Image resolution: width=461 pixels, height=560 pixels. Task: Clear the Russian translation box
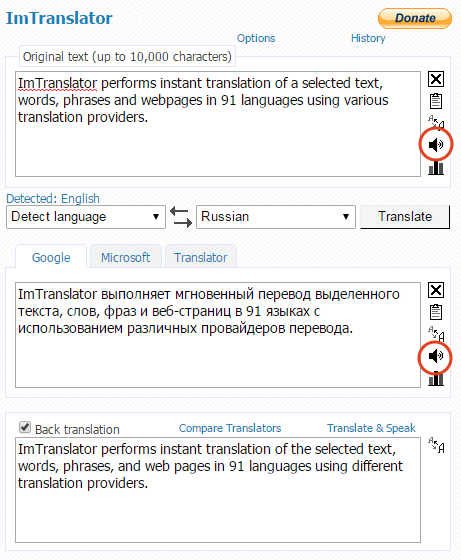[436, 290]
